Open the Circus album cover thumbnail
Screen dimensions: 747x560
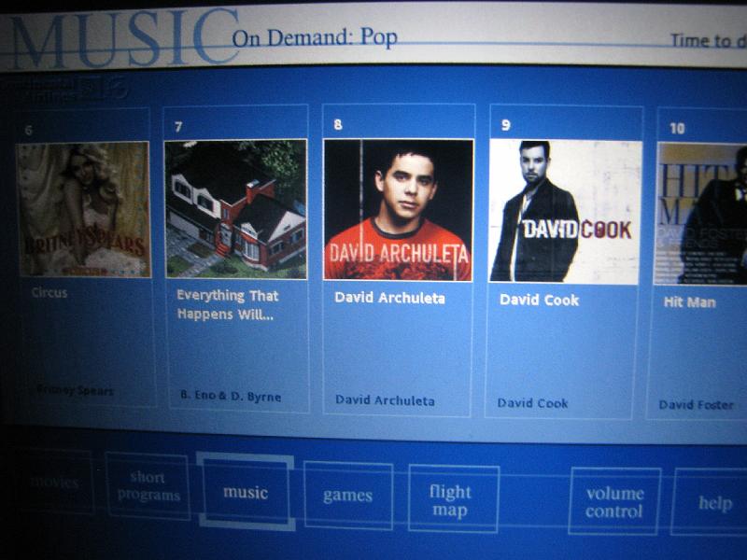[84, 209]
